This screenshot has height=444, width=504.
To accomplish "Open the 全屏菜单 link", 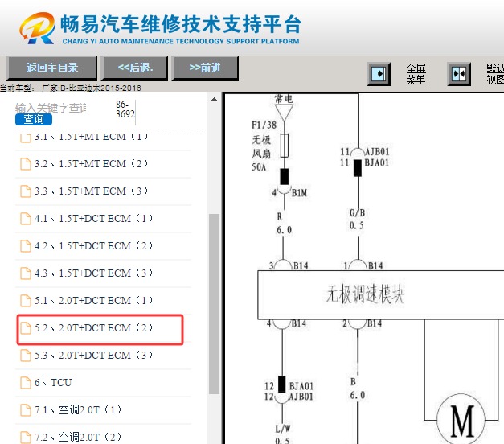I will 416,74.
